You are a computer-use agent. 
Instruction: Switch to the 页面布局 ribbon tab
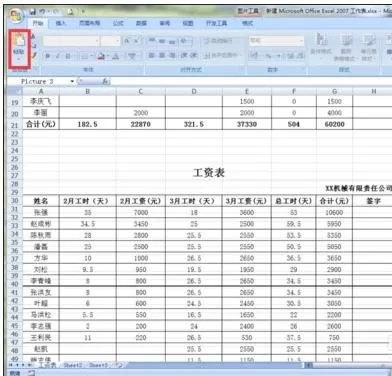point(89,23)
